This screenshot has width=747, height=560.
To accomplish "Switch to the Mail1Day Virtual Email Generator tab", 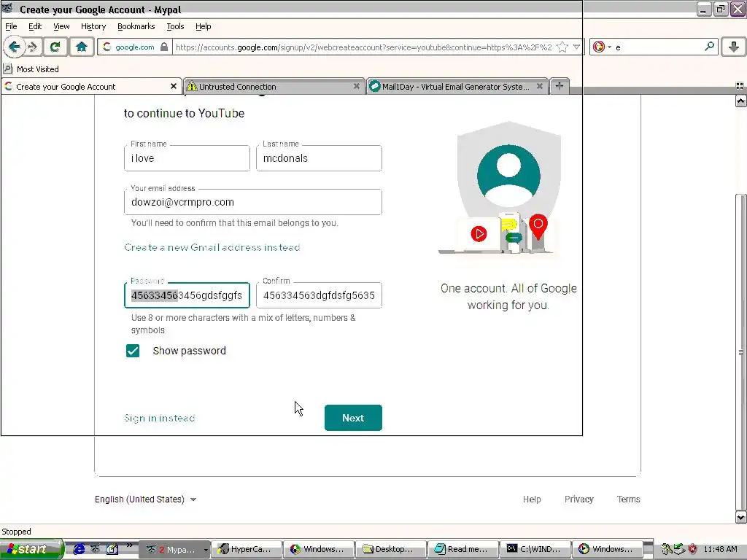I will [457, 86].
